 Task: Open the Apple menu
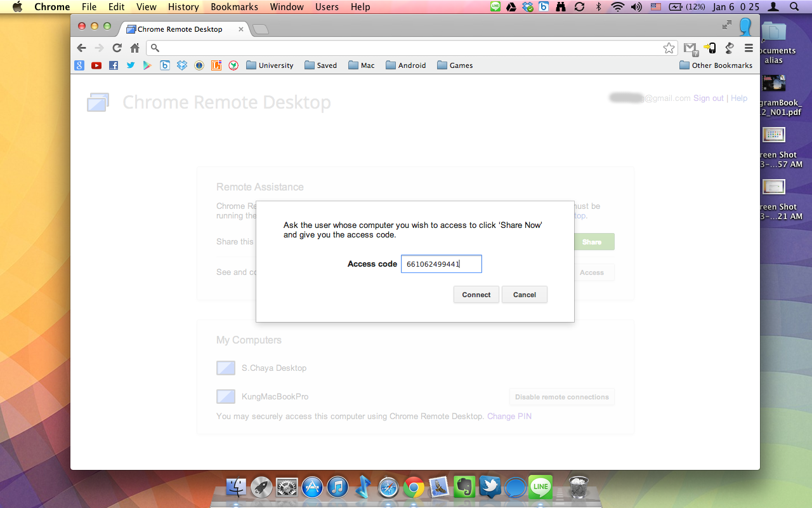click(18, 6)
